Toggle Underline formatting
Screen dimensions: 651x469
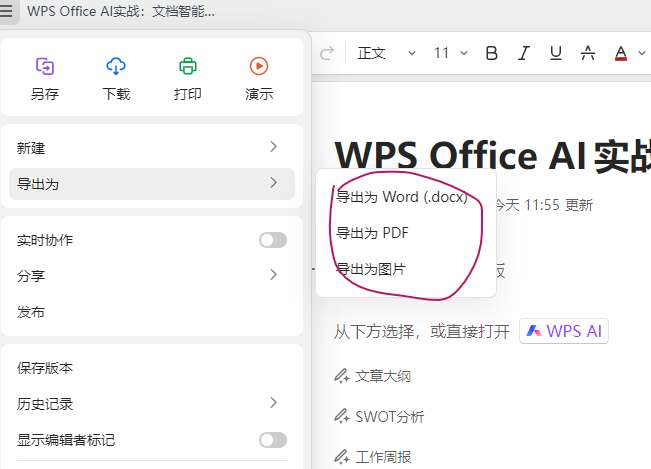click(x=556, y=53)
